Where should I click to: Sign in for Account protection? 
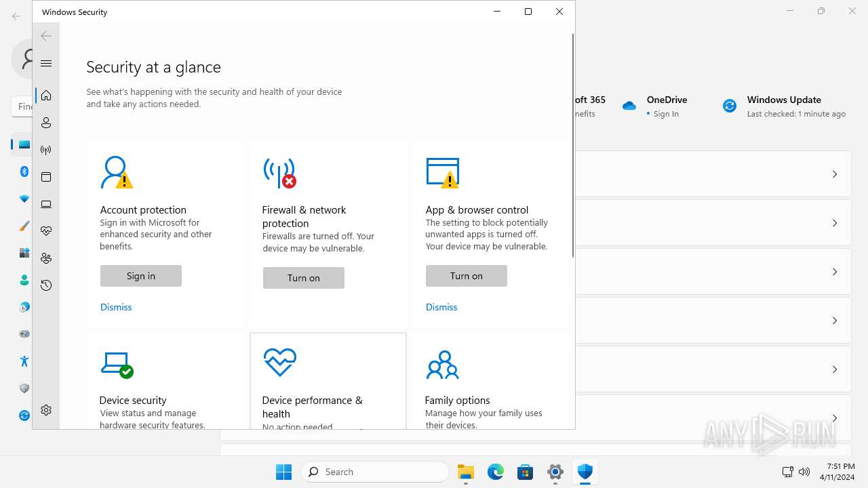click(x=141, y=276)
